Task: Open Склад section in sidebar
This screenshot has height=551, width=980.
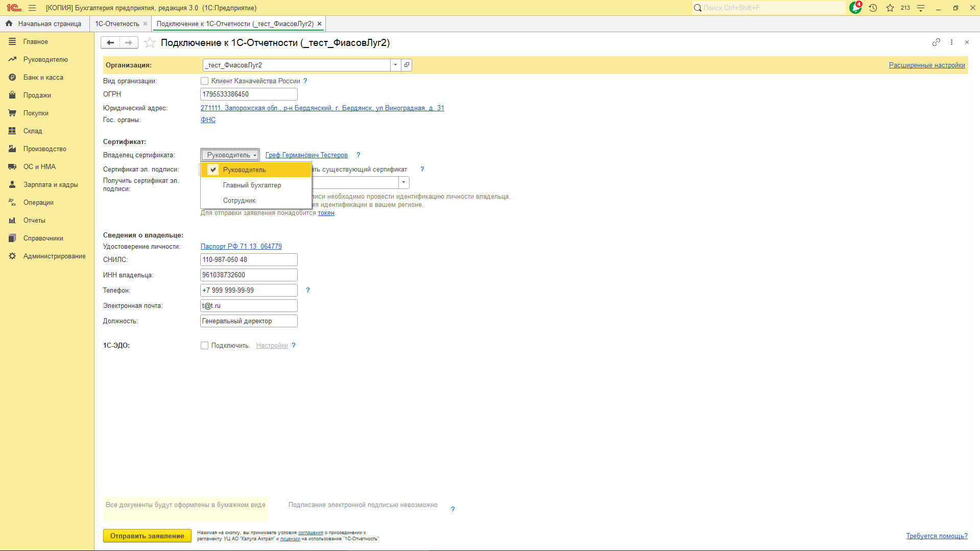Action: point(47,131)
